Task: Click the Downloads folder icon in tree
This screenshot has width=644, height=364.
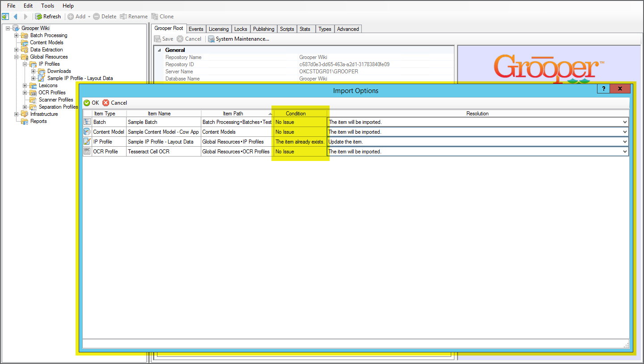Action: (x=42, y=71)
